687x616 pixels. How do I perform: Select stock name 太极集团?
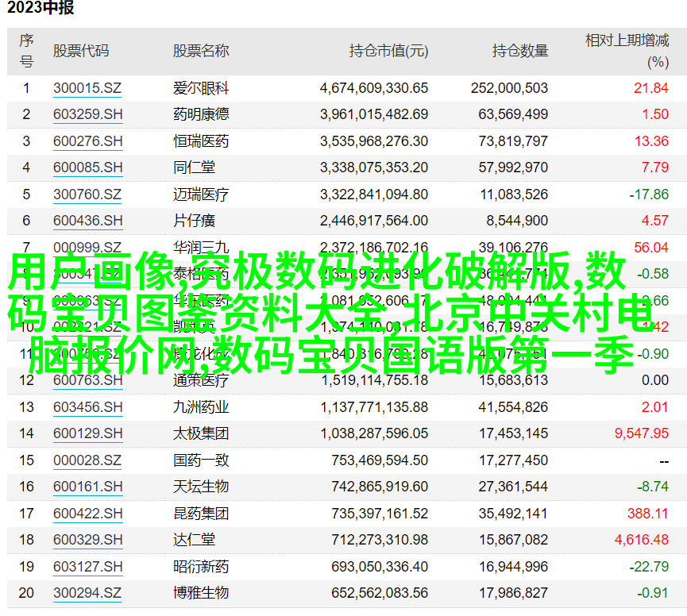click(x=201, y=433)
